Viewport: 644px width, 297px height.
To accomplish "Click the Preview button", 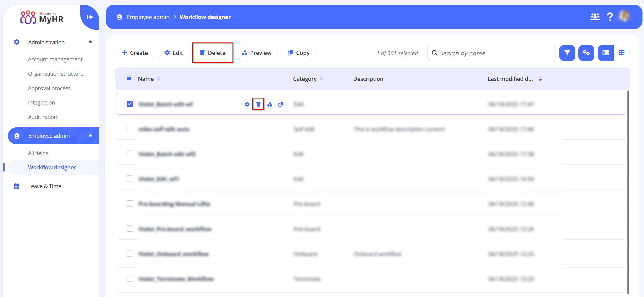I will [x=257, y=53].
